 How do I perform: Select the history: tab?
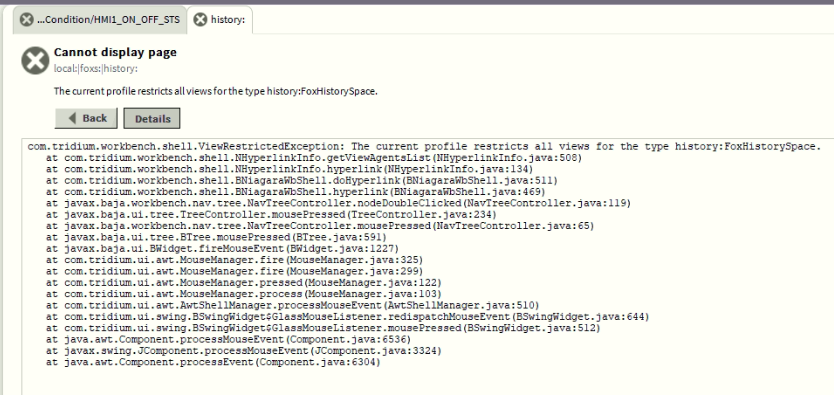(220, 20)
